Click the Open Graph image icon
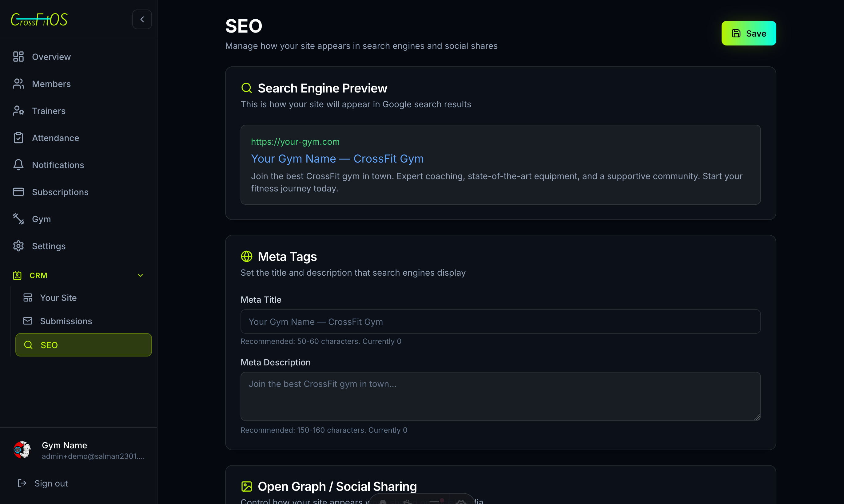The width and height of the screenshot is (844, 504). [246, 487]
